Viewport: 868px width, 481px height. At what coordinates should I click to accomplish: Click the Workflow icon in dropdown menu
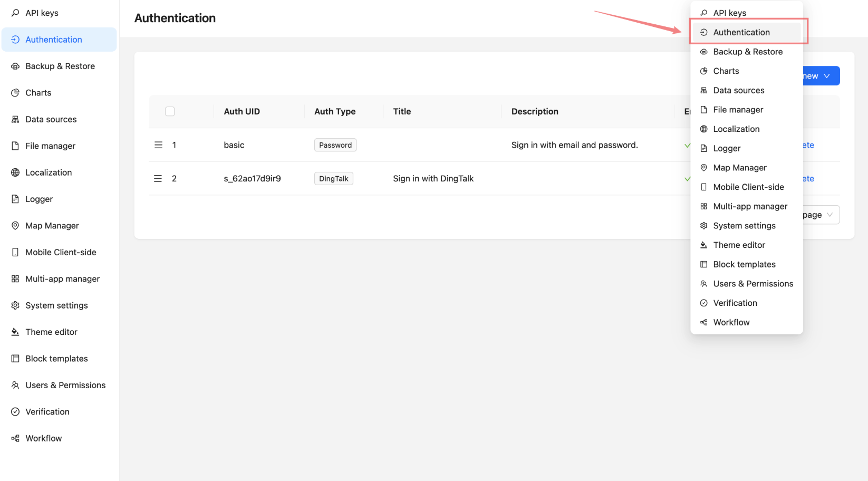point(703,322)
